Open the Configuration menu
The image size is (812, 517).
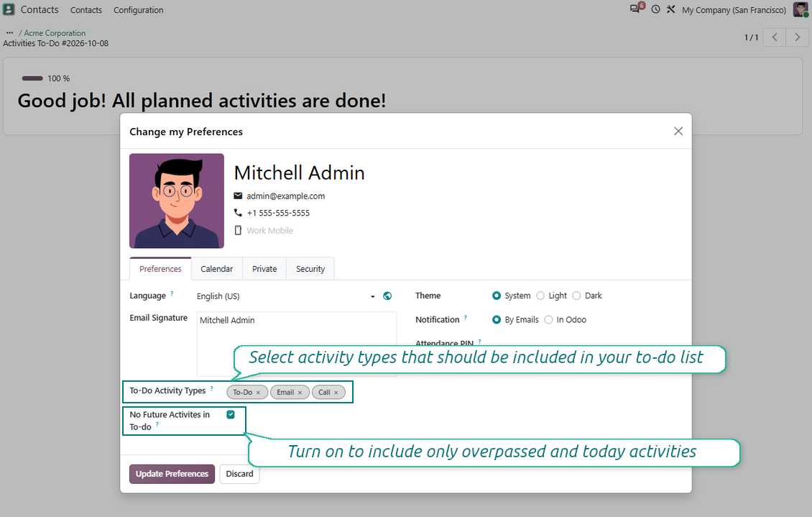pos(138,10)
